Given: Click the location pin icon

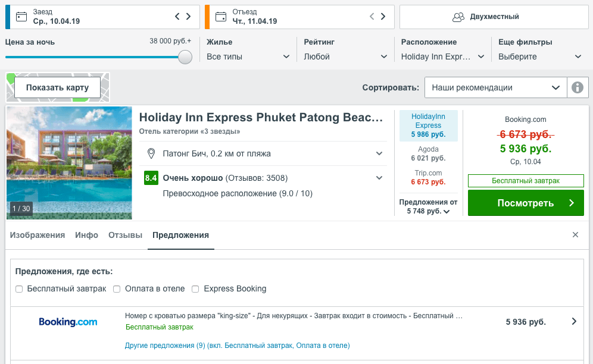Looking at the screenshot, I should (151, 153).
